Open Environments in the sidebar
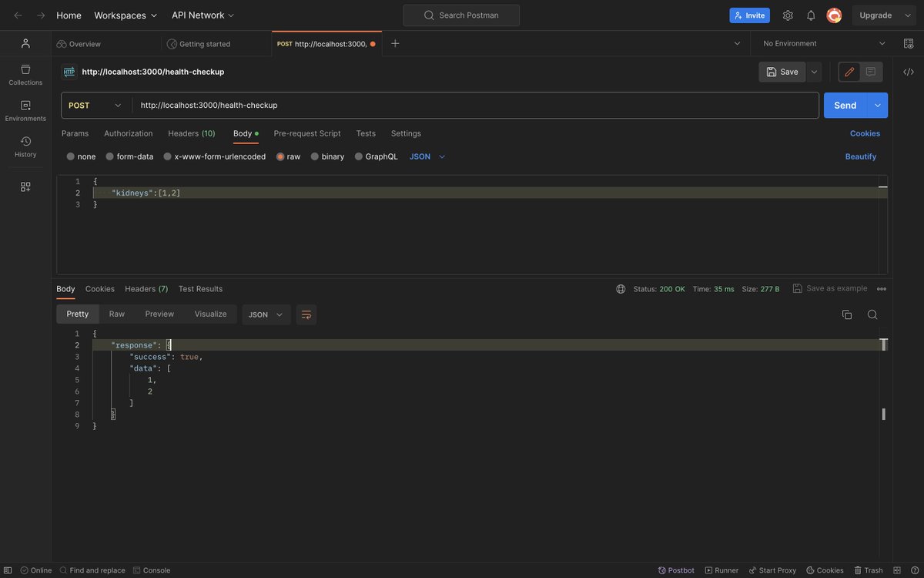 [25, 111]
